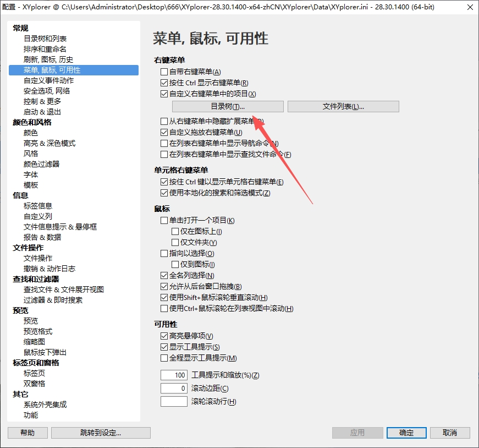Open 控制 & 更多 settings page
The height and width of the screenshot is (448, 479).
coord(42,101)
